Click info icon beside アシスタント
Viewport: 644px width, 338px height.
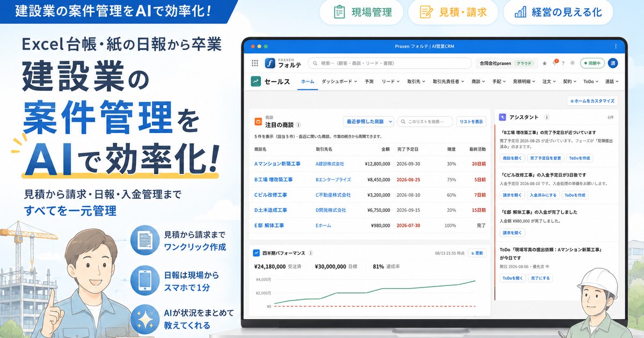point(547,117)
